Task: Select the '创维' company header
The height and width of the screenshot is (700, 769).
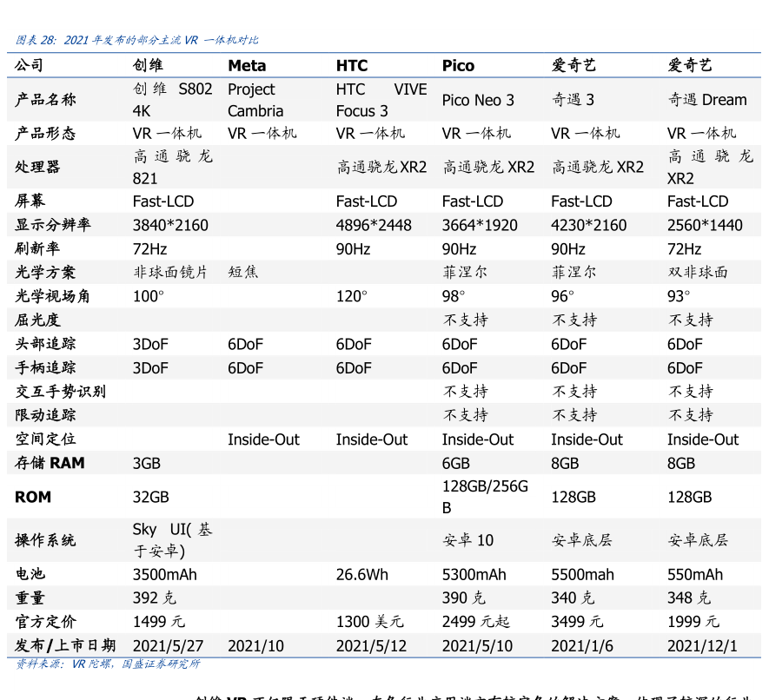Action: (148, 65)
